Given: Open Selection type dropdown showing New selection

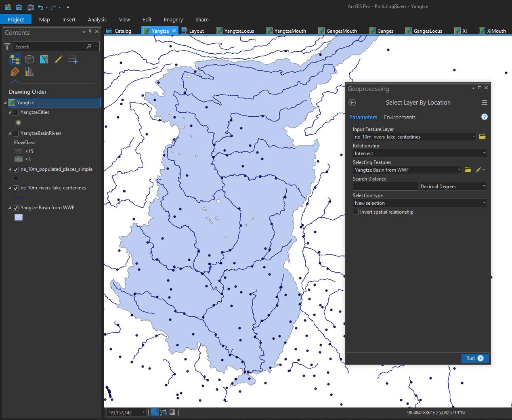Looking at the screenshot, I should [420, 203].
